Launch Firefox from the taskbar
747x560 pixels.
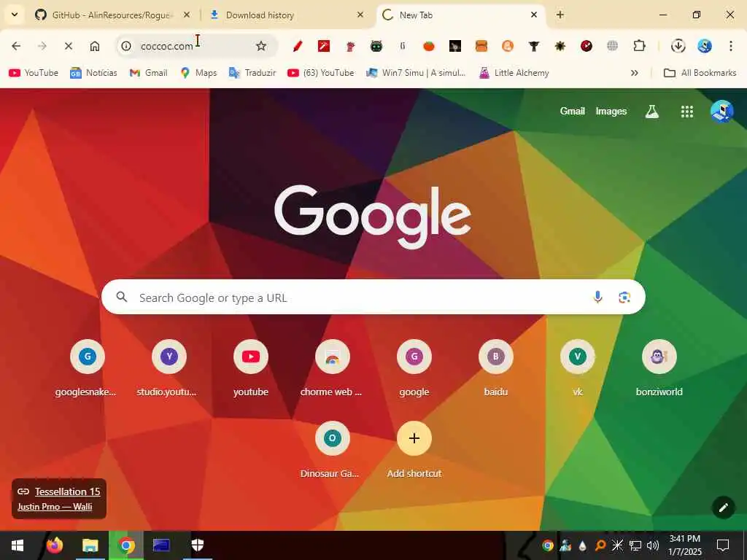click(54, 545)
